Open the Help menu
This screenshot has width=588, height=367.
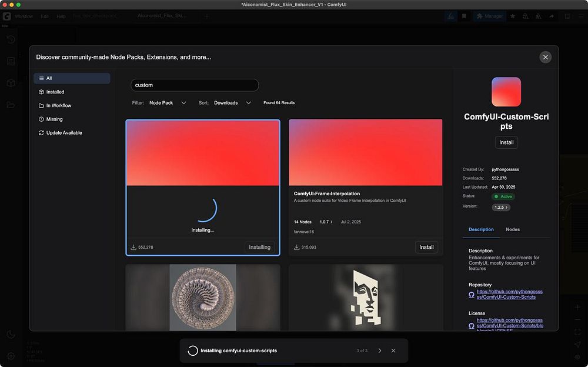coord(61,16)
